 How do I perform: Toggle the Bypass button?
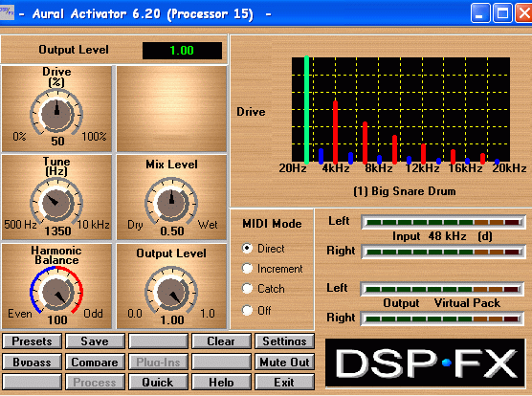[x=32, y=362]
